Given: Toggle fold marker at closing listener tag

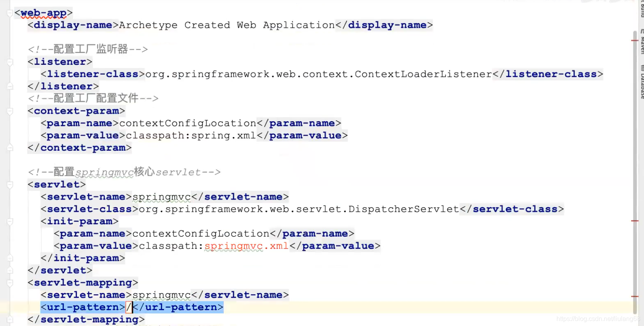Looking at the screenshot, I should coord(10,86).
